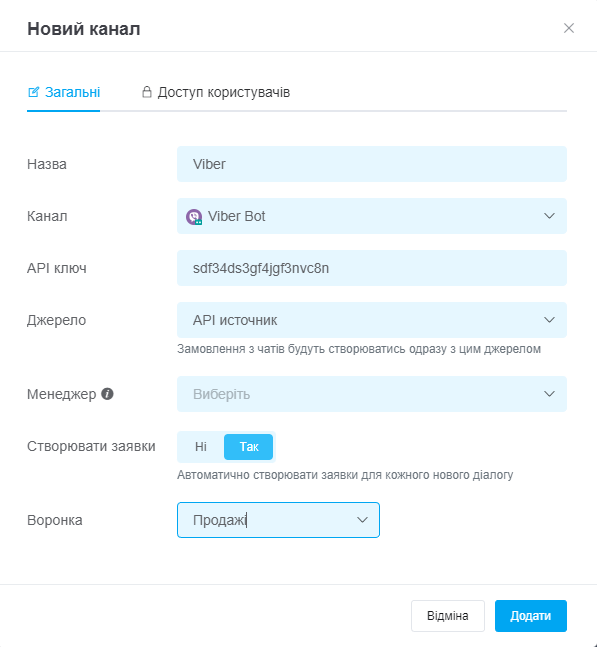Screen dimensions: 597x647
Task: Open the Джерело dropdown with API источник
Action: (x=372, y=320)
